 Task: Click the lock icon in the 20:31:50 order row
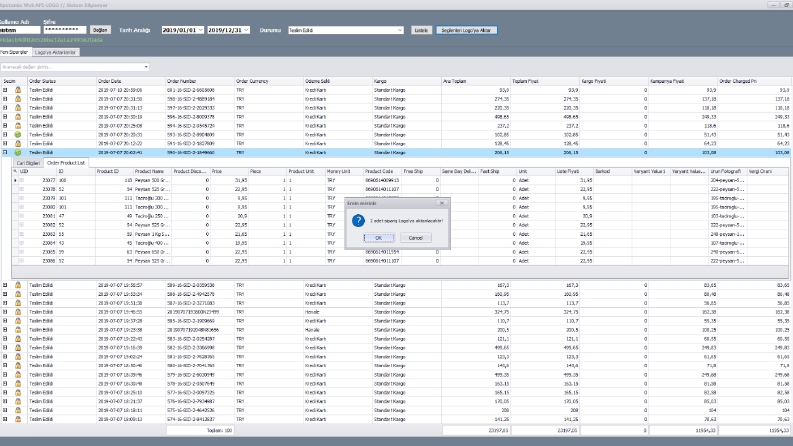[18, 99]
